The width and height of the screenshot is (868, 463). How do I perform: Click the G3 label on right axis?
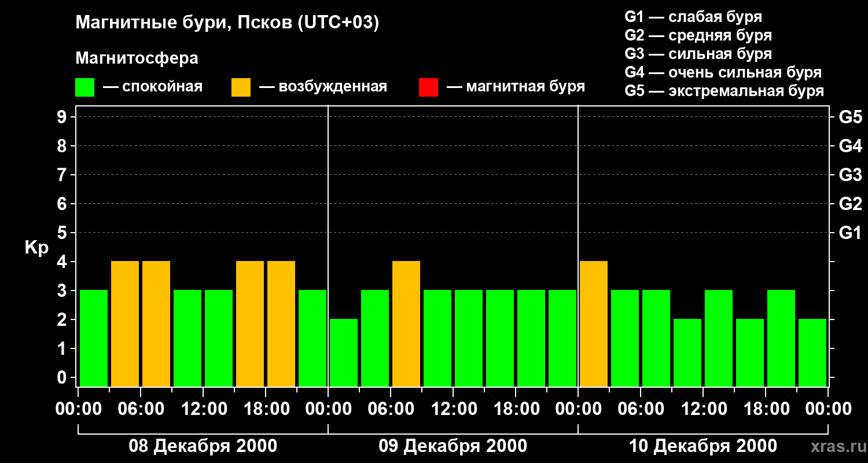[850, 175]
